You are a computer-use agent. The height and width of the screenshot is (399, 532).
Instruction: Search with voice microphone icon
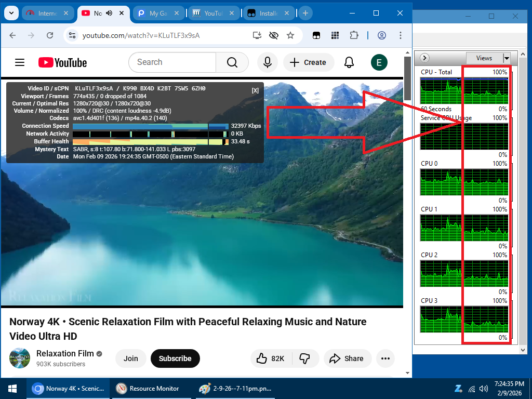tap(268, 62)
